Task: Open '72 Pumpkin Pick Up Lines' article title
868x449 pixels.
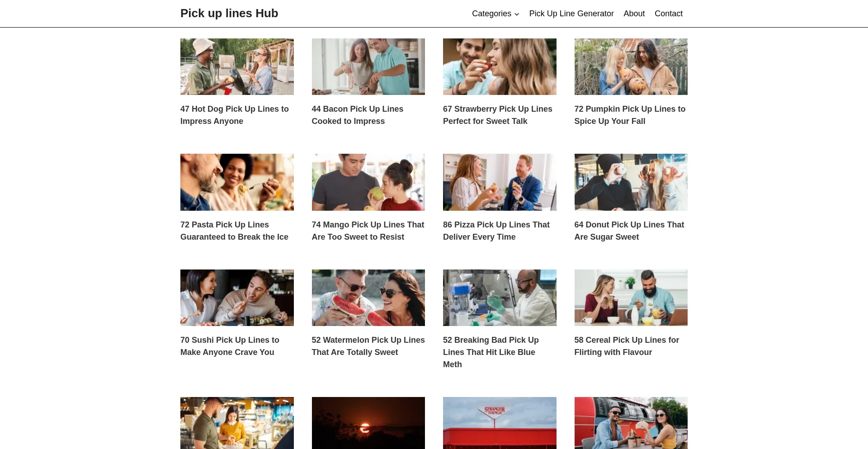Action: tap(630, 115)
